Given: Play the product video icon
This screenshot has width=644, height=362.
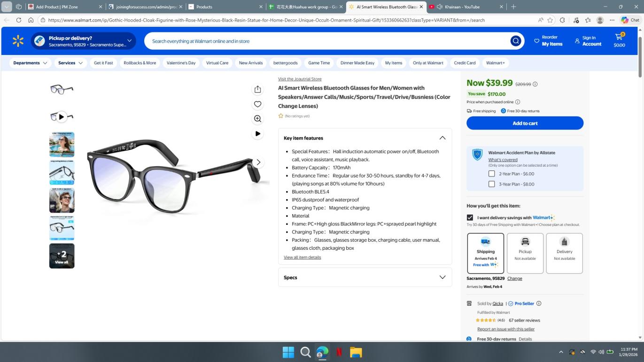Looking at the screenshot, I should [257, 134].
